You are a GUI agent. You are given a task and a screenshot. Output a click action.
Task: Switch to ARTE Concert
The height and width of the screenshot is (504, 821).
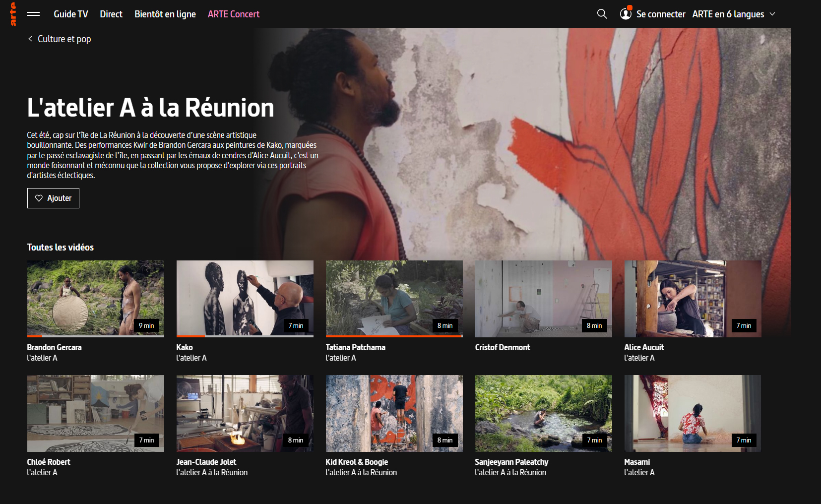pos(233,14)
